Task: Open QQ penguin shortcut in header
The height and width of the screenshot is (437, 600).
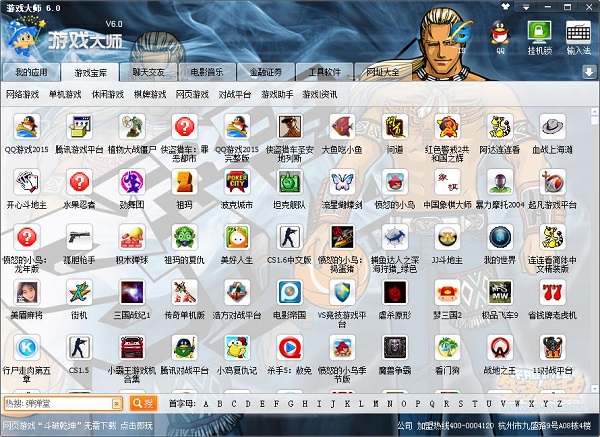Action: 500,36
